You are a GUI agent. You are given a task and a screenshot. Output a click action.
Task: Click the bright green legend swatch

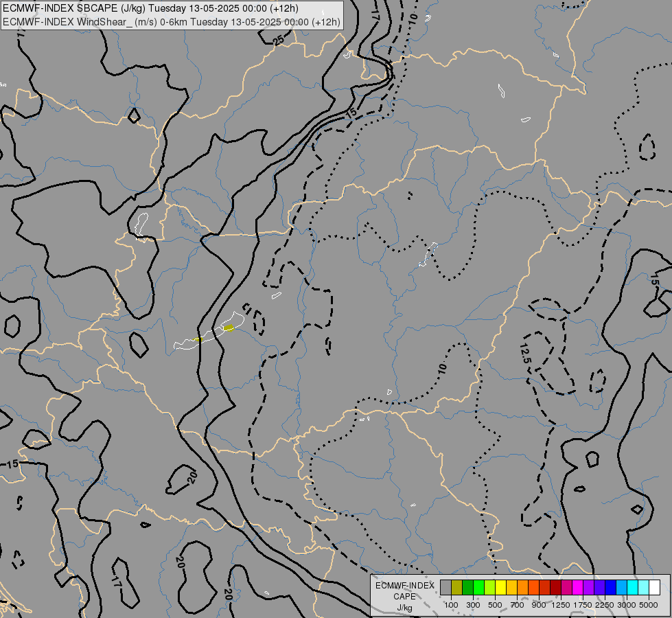[x=478, y=587]
